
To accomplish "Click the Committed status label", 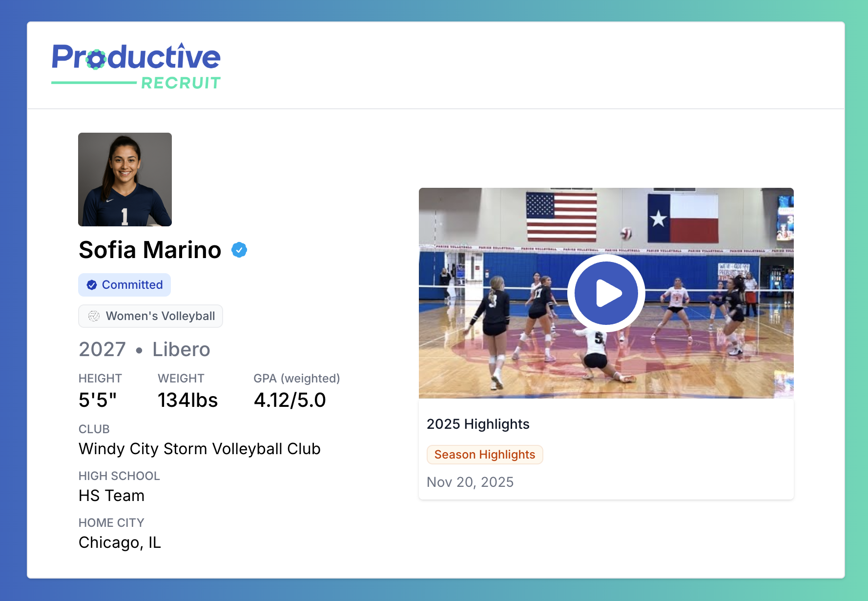I will (x=132, y=285).
